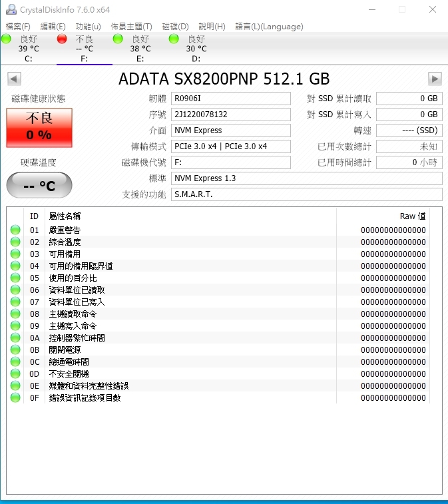Select the C: drive tab
448x504 pixels.
pyautogui.click(x=28, y=49)
